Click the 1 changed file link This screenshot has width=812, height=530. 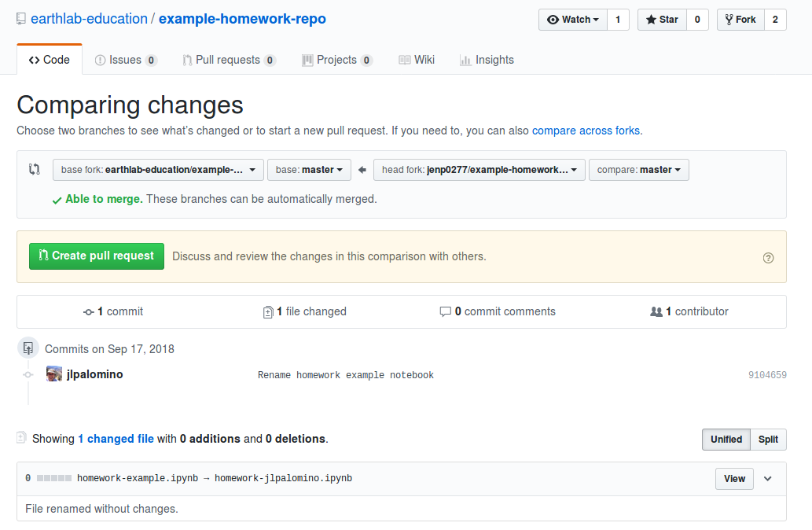click(116, 439)
